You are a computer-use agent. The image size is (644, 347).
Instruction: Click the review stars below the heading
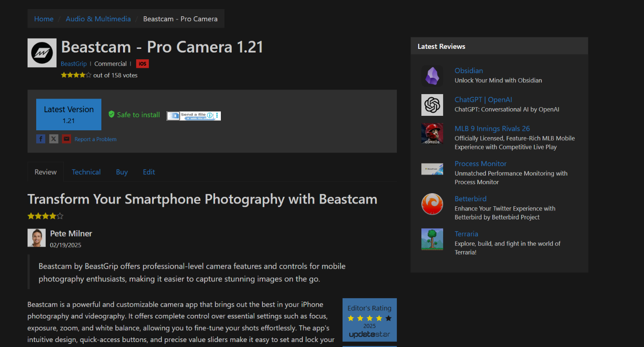point(46,216)
